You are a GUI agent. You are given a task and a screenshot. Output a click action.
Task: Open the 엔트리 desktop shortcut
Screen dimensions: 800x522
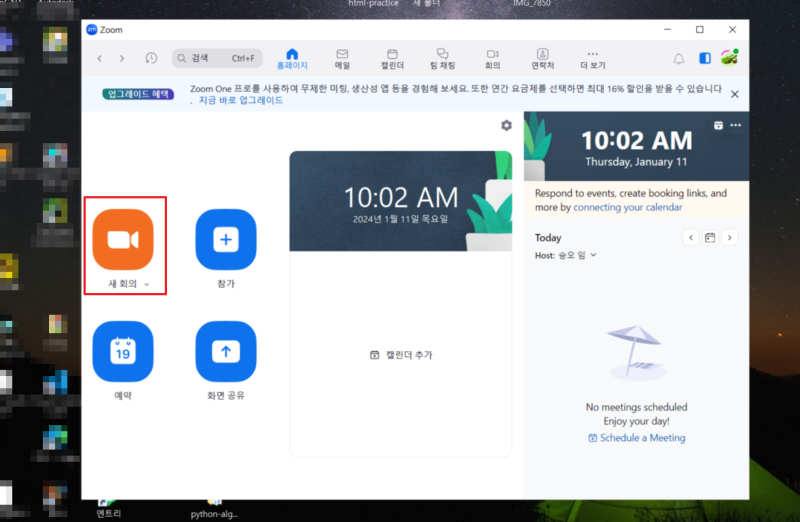[x=109, y=509]
